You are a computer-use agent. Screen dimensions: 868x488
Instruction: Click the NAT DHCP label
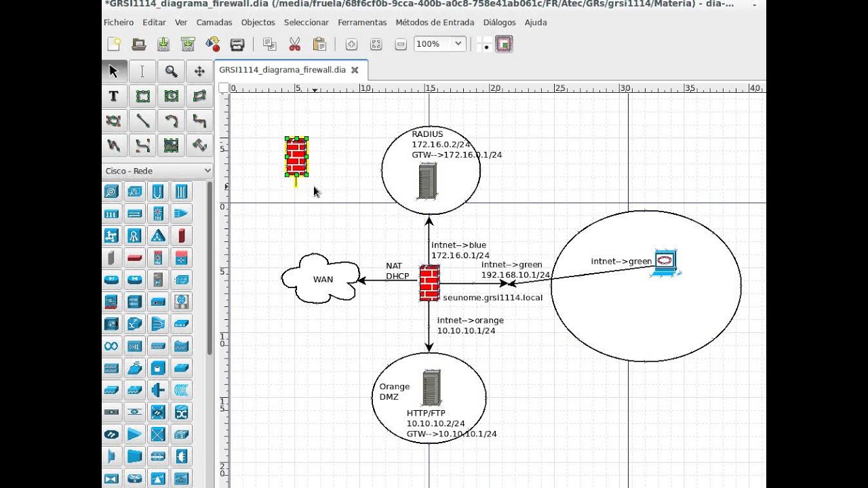(x=397, y=271)
